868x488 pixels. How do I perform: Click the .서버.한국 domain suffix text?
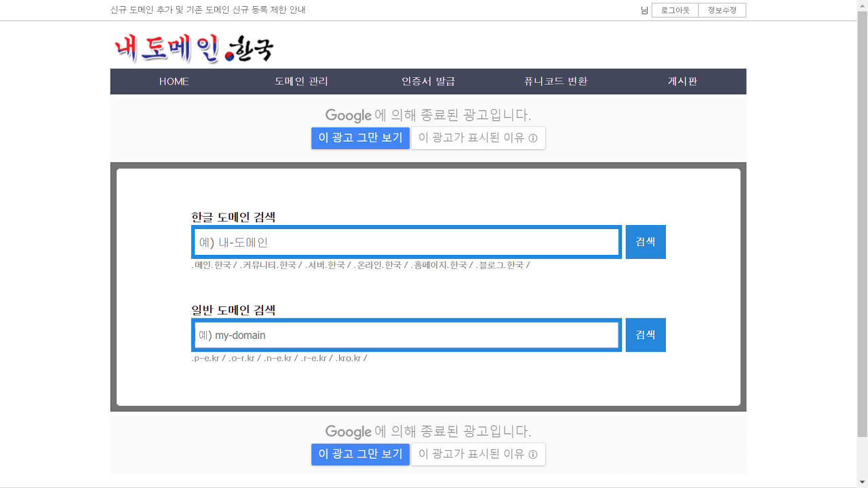click(x=325, y=265)
